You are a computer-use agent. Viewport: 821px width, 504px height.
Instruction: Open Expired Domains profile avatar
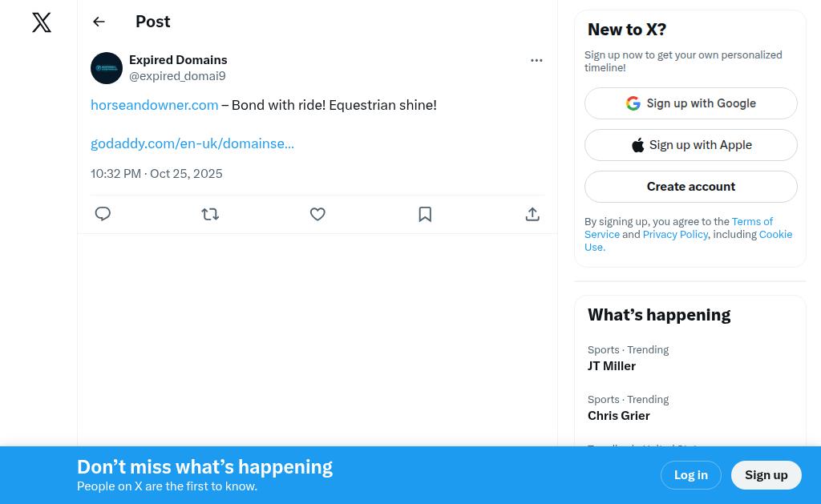click(x=107, y=68)
